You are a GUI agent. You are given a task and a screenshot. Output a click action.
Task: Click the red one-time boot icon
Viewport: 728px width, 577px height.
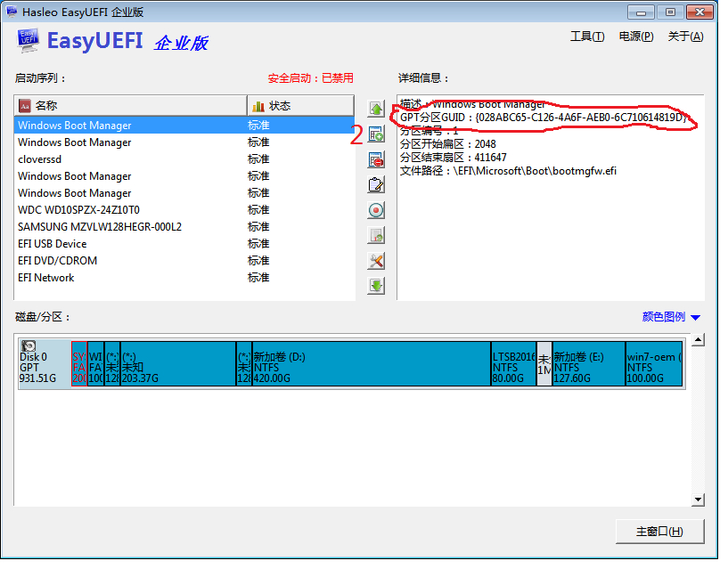click(376, 210)
